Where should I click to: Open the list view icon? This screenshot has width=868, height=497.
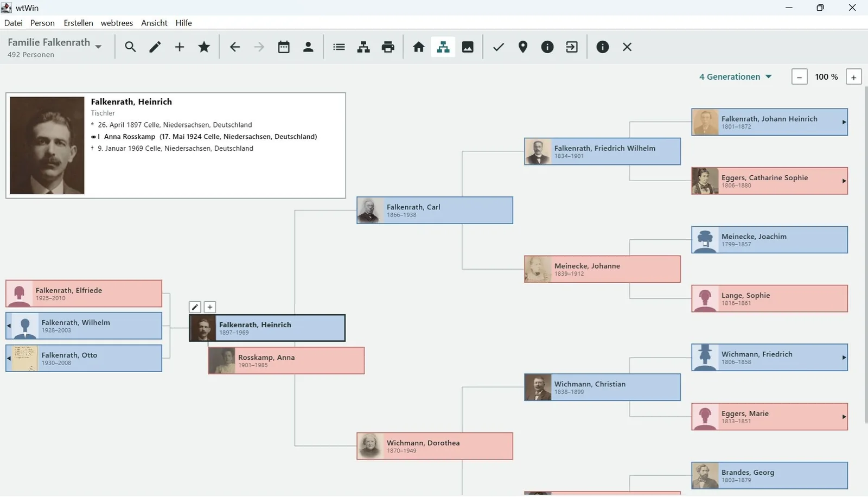coord(339,47)
